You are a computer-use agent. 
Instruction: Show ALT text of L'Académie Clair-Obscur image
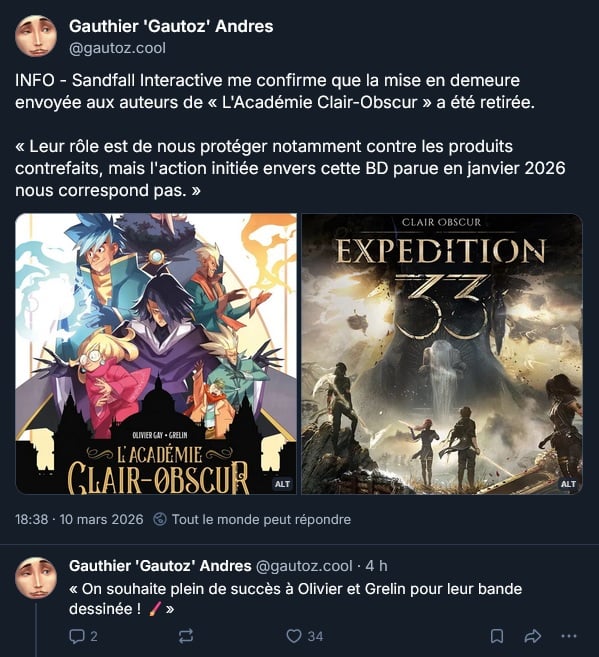click(x=282, y=484)
